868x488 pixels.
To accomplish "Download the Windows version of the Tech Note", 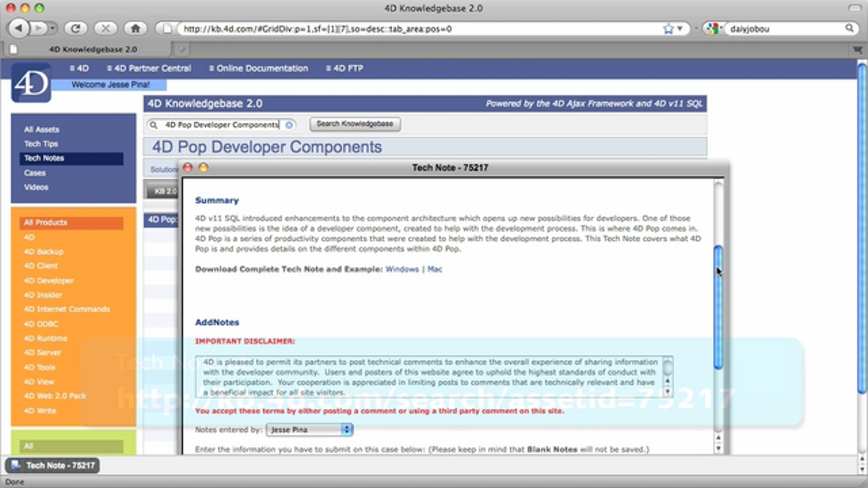I will pos(402,269).
